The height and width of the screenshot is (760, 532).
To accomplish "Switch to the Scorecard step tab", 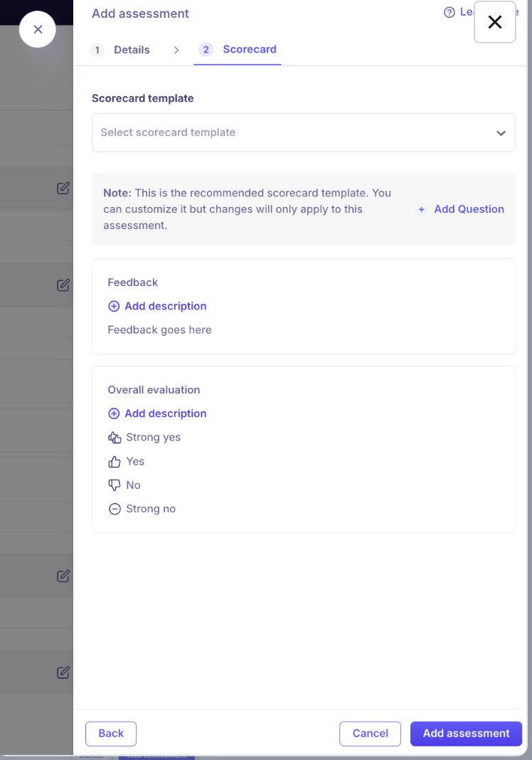I will pyautogui.click(x=238, y=49).
